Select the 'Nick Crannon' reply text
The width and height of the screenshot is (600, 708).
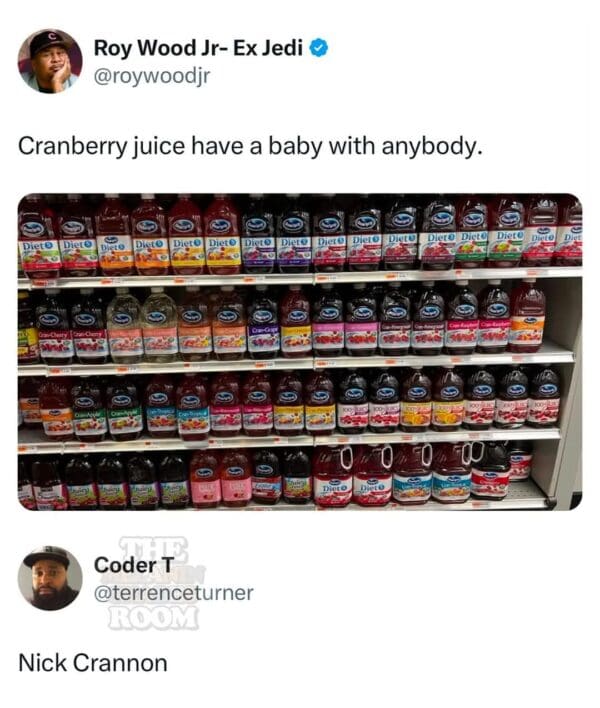point(93,663)
